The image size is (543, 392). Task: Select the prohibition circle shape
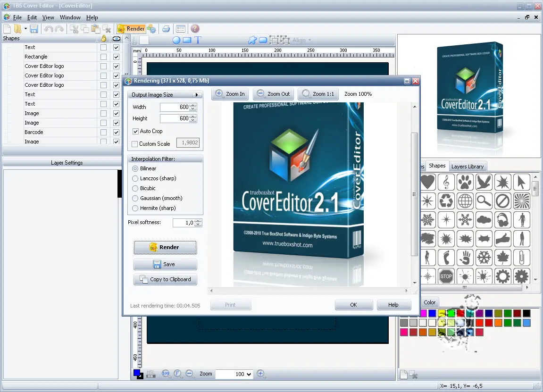[x=502, y=200]
